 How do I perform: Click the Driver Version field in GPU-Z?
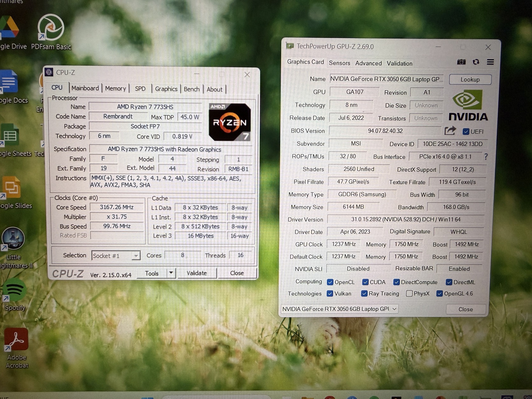point(406,219)
